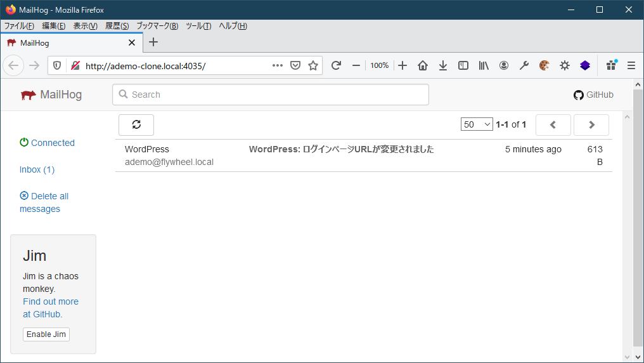Image resolution: width=644 pixels, height=363 pixels.
Task: Go to previous page of messages
Action: (553, 124)
